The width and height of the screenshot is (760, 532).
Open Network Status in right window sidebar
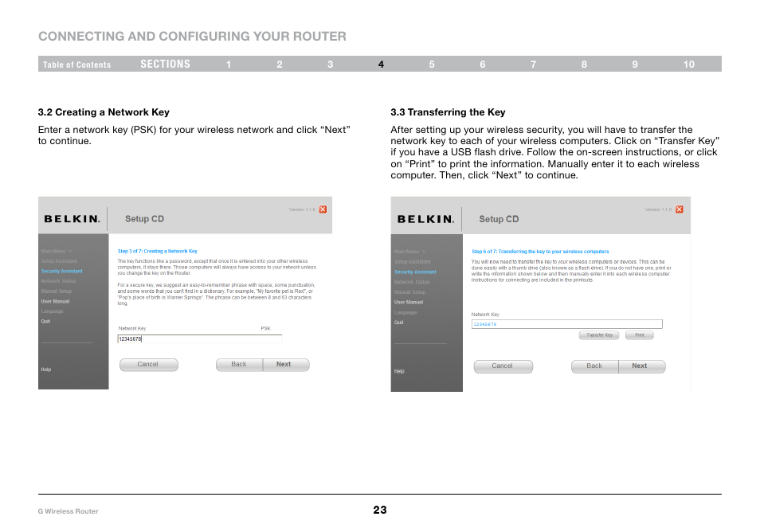click(412, 282)
